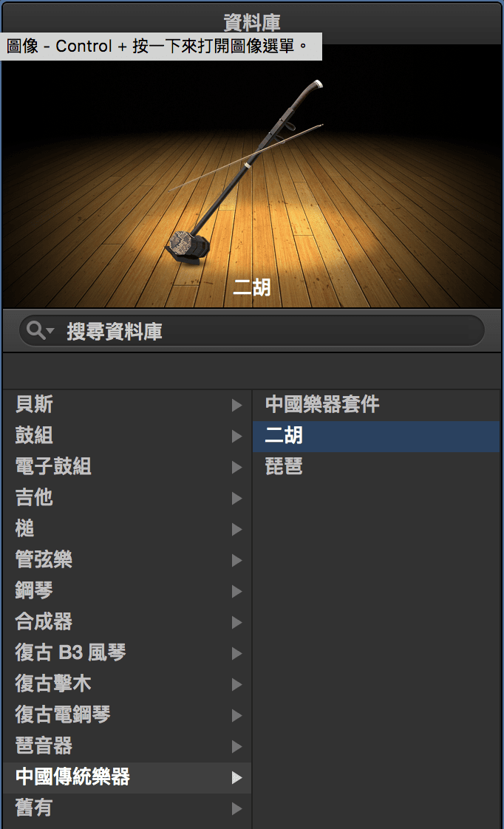The width and height of the screenshot is (504, 829).
Task: Click the magnifier search icon
Action: click(36, 330)
